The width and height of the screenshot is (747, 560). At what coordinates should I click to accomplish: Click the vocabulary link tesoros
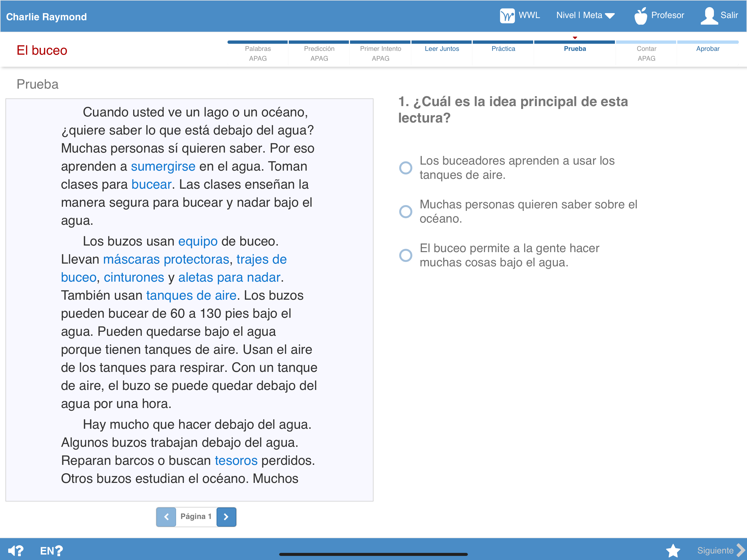pos(236,461)
